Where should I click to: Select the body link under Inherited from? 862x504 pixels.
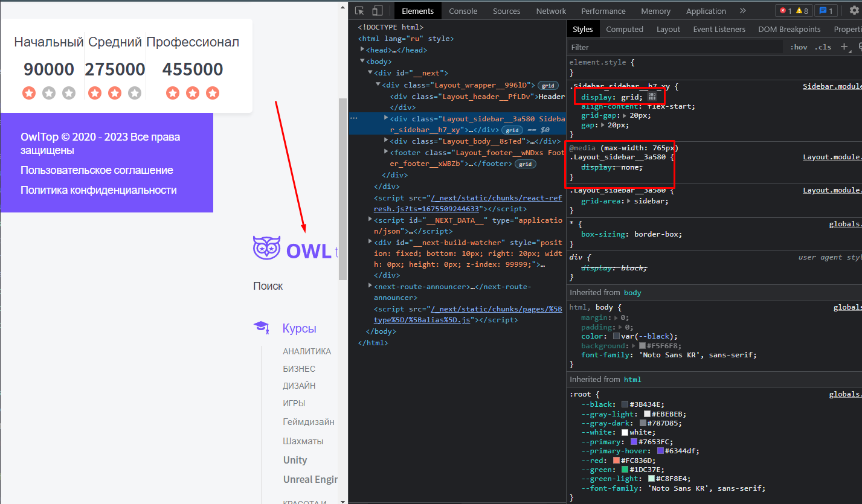pos(632,293)
